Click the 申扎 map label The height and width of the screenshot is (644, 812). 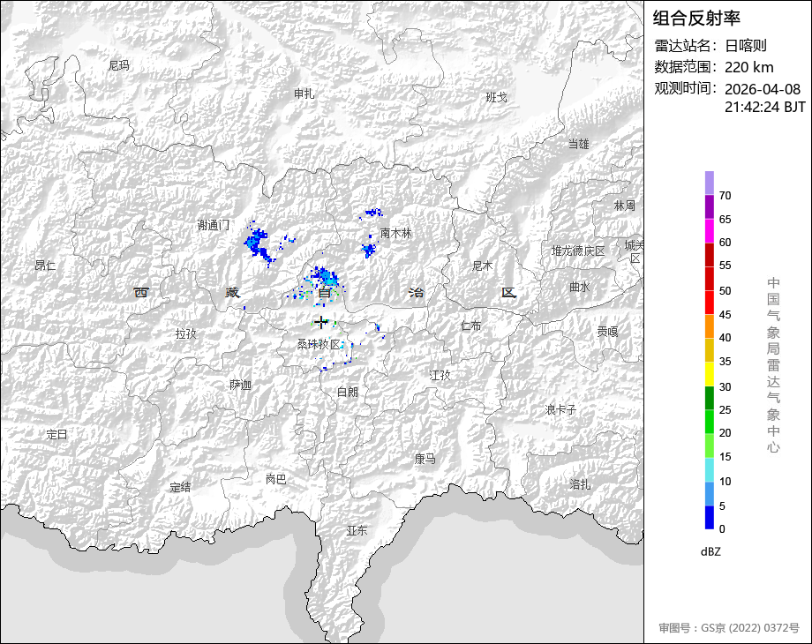[304, 94]
